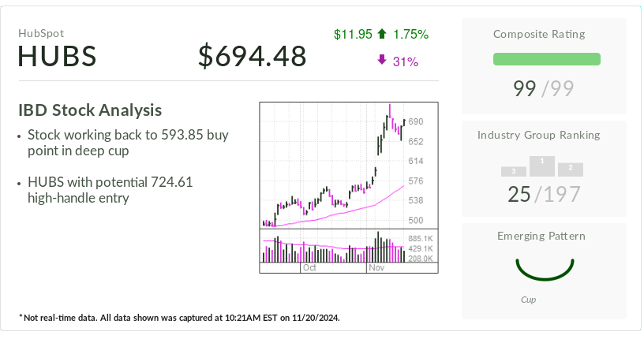Click the Nov label on chart axis

[x=376, y=268]
